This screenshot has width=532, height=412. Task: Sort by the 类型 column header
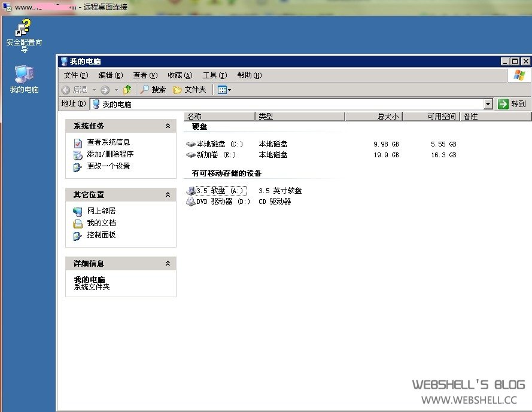tap(300, 117)
